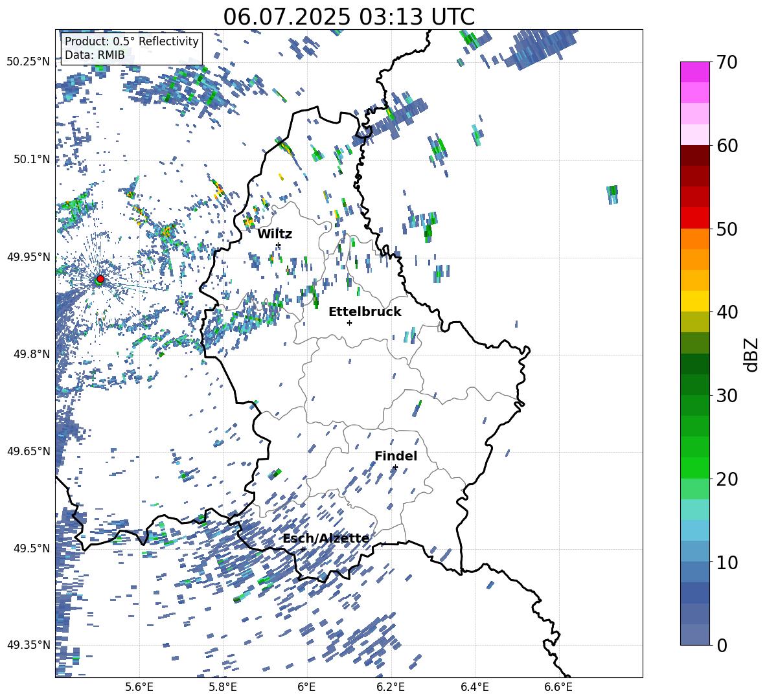Image resolution: width=767 pixels, height=700 pixels.
Task: Click the 5.6°E longitude label
Action: (x=139, y=687)
